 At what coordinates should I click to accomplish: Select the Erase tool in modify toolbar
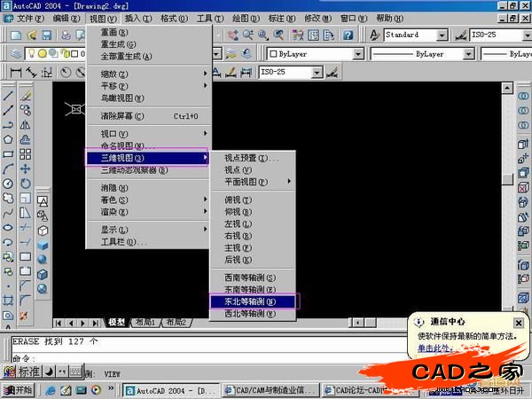click(x=26, y=96)
